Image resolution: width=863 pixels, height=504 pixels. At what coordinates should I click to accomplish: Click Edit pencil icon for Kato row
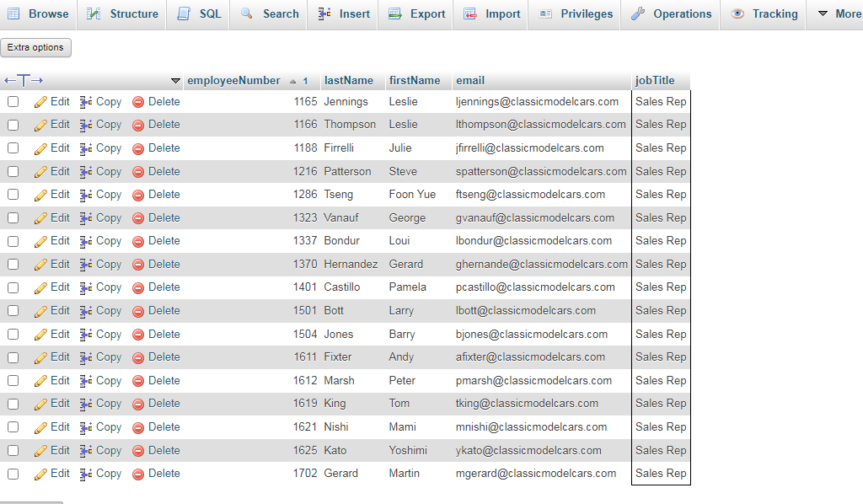[x=40, y=451]
